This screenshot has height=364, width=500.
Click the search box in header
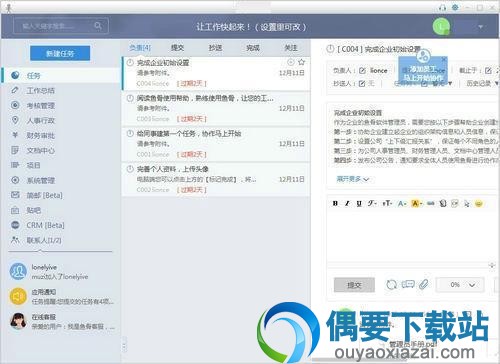click(61, 26)
